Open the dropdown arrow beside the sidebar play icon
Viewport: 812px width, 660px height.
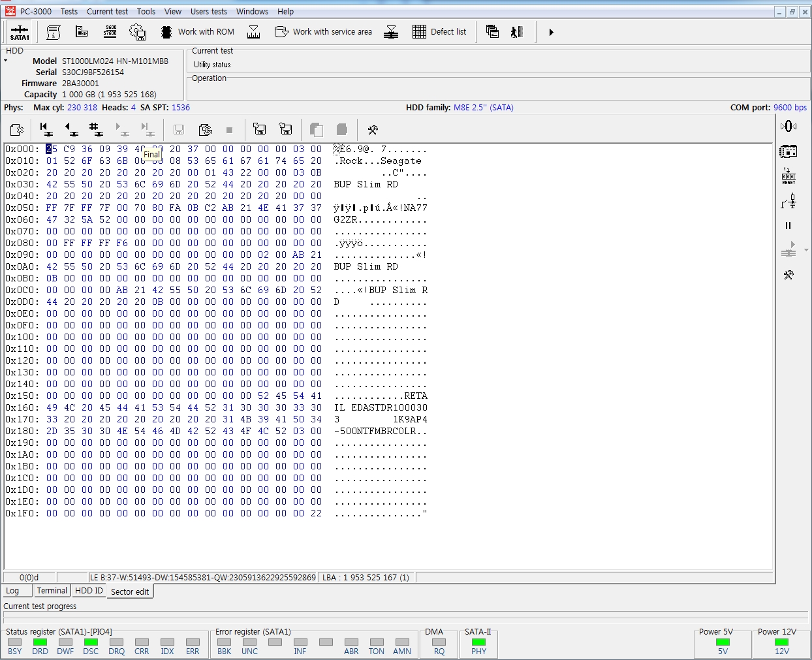coord(806,250)
